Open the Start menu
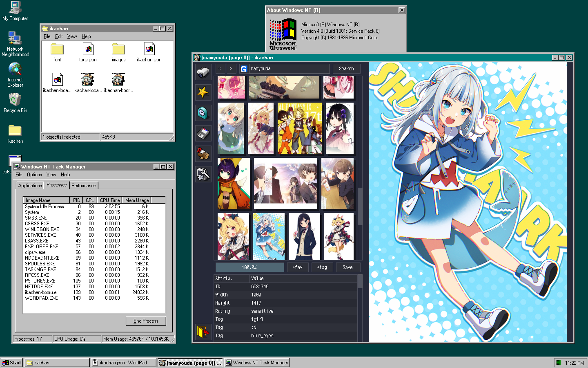The height and width of the screenshot is (368, 588). pyautogui.click(x=11, y=362)
